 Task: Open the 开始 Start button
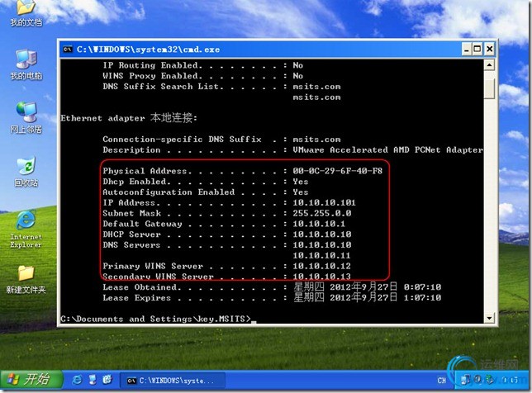pos(31,380)
